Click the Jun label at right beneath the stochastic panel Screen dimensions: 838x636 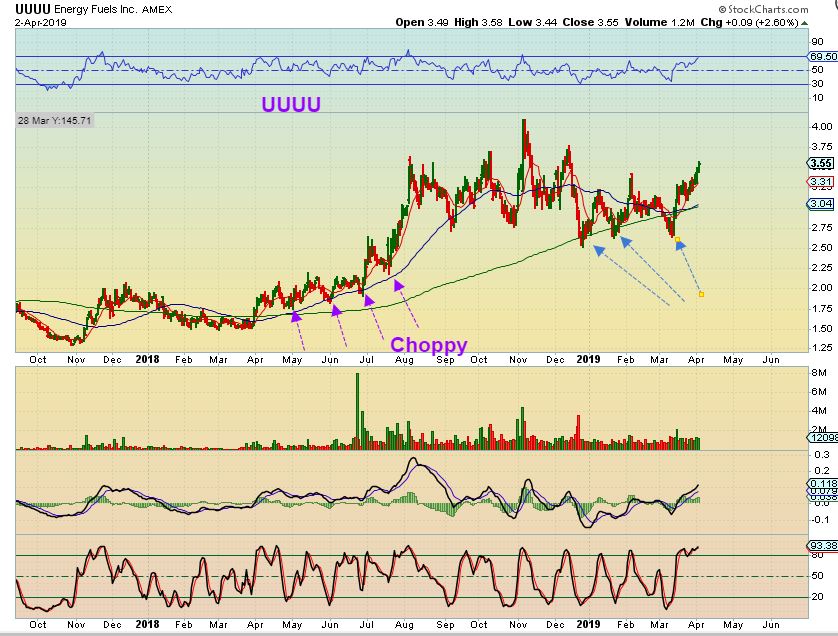[771, 624]
